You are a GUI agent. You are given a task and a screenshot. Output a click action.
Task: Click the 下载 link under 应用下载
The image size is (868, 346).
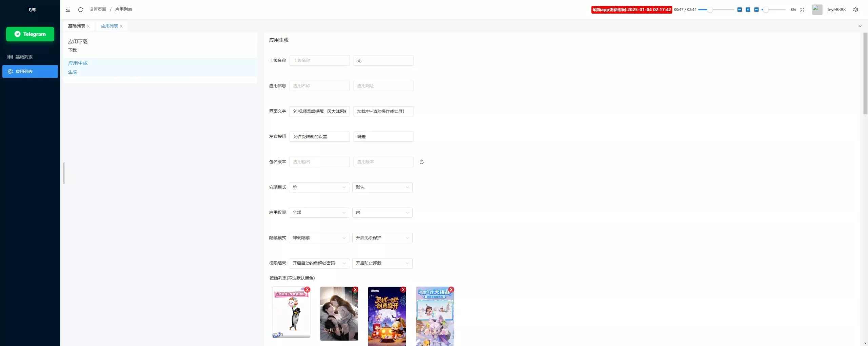[x=73, y=50]
